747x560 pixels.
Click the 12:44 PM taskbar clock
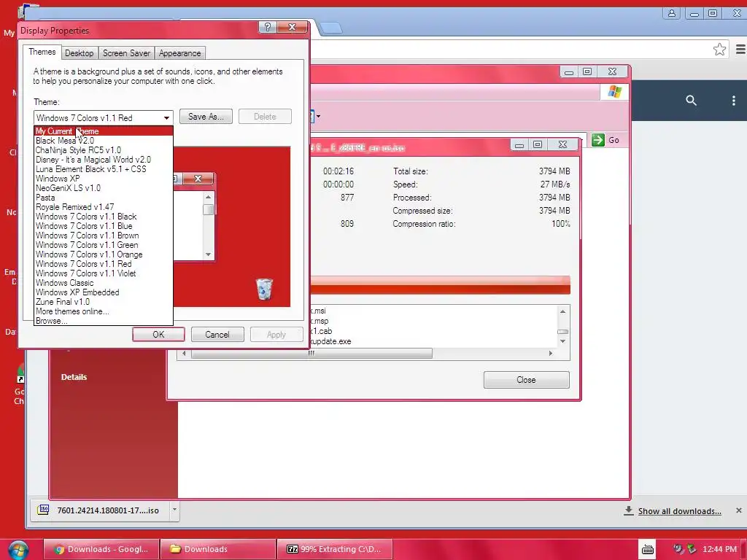[x=719, y=549]
